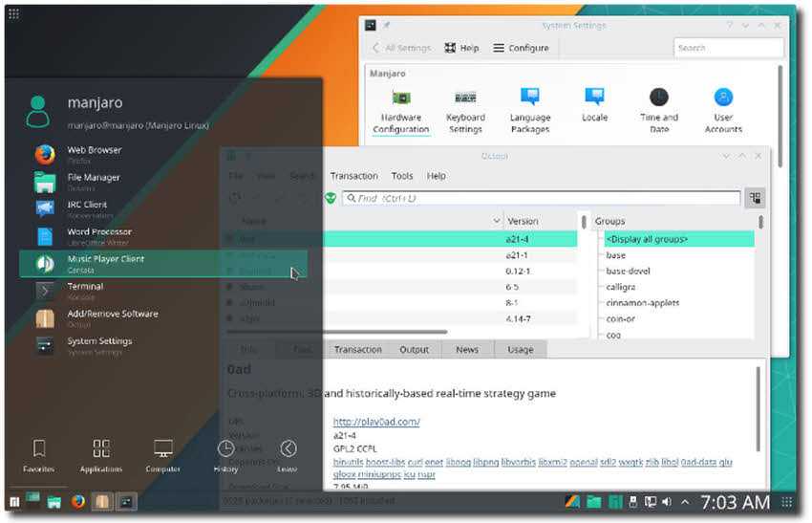Click the Help button in System Settings
The width and height of the screenshot is (812, 523).
tap(461, 48)
